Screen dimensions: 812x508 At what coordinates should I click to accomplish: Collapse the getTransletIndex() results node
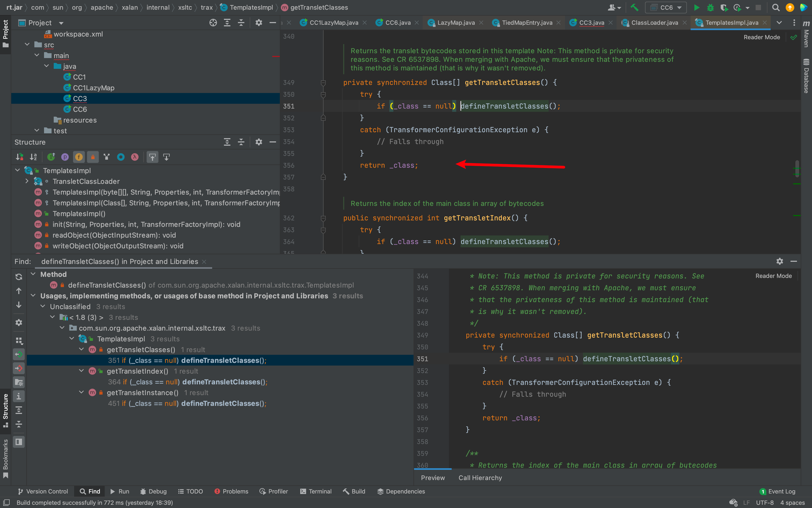coord(81,371)
